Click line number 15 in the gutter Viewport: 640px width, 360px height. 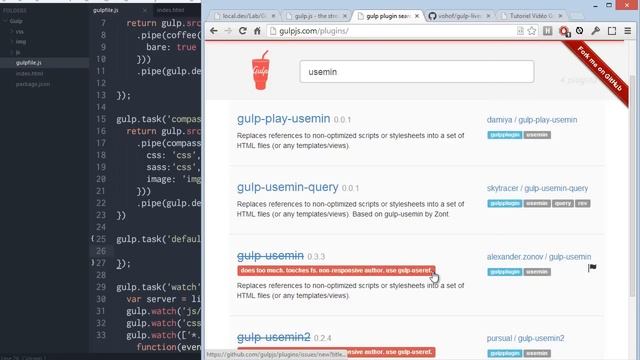(101, 119)
